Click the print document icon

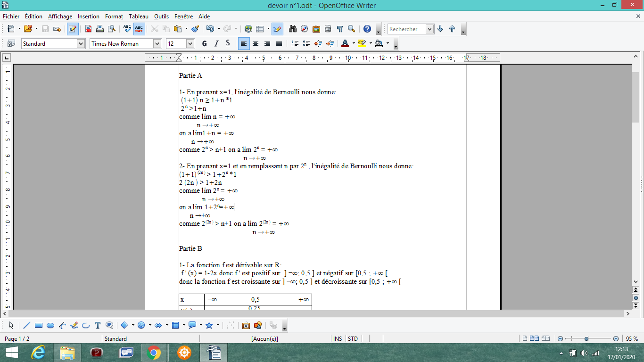[x=100, y=29]
